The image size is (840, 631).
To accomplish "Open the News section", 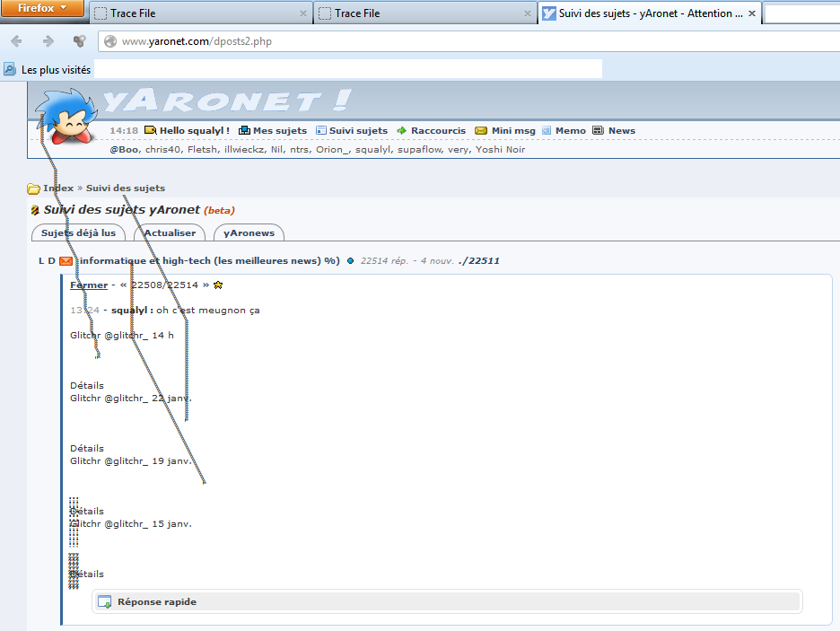I will point(614,131).
